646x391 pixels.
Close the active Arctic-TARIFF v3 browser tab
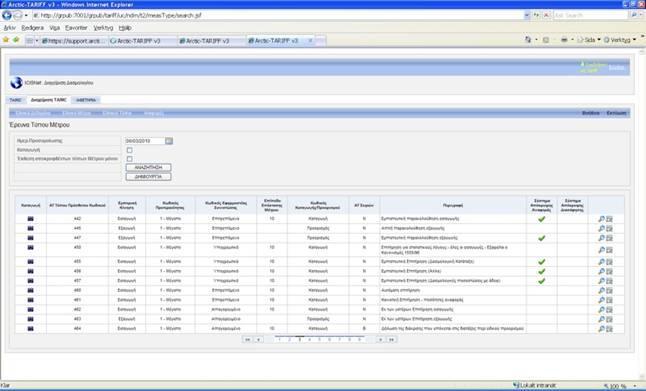310,41
